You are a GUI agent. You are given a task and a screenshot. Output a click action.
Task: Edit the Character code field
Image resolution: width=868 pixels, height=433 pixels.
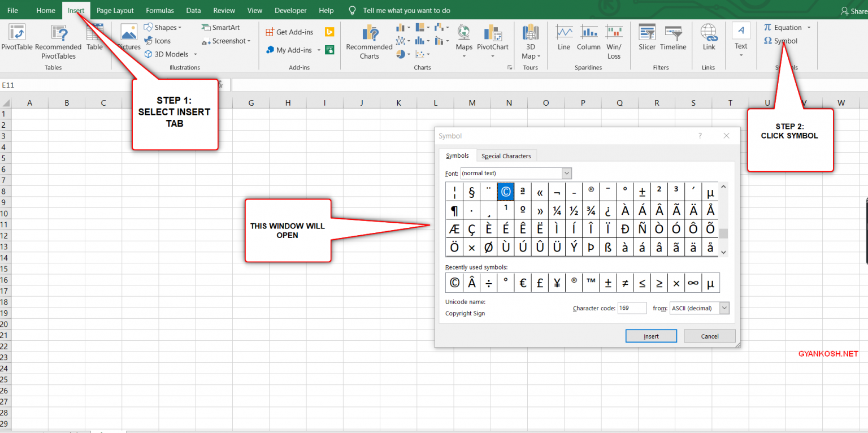tap(632, 308)
